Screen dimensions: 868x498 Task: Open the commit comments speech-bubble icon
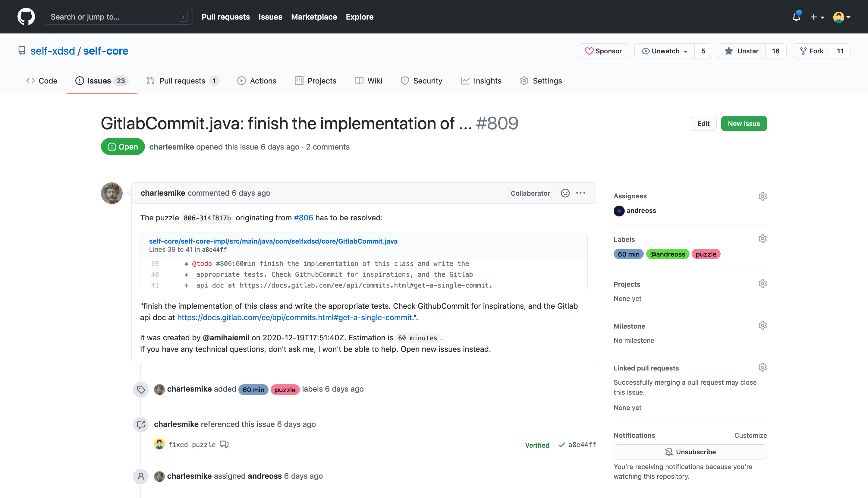coord(224,444)
